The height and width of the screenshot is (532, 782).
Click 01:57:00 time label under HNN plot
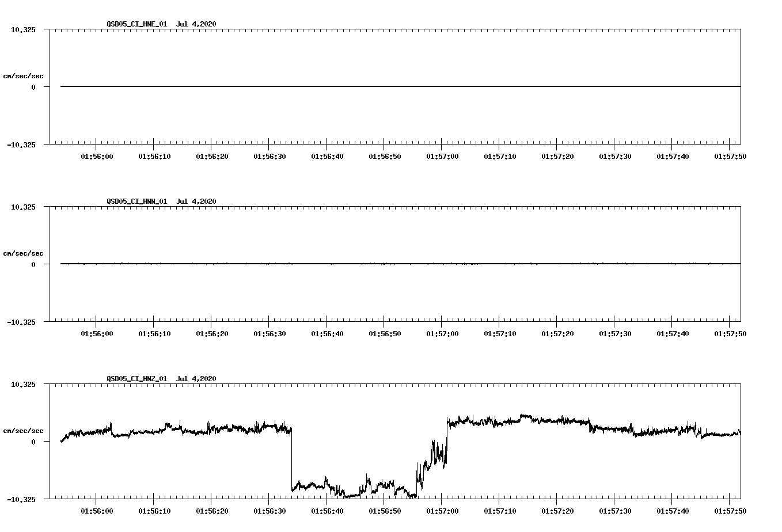coord(442,334)
